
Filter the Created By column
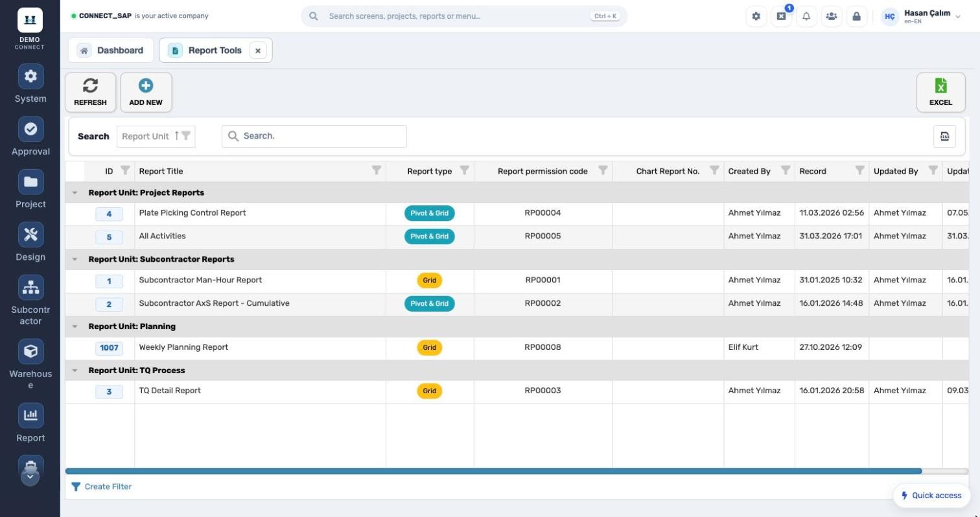786,170
